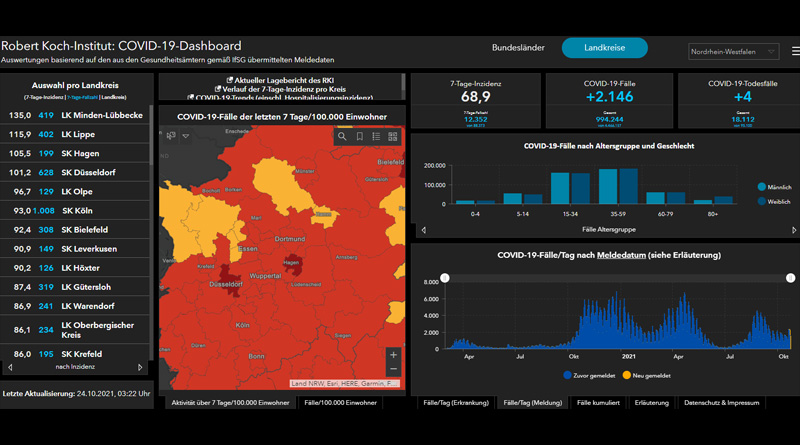Image resolution: width=800 pixels, height=445 pixels.
Task: Open the Fälle/Tag (Meldung) tab
Action: pos(533,403)
